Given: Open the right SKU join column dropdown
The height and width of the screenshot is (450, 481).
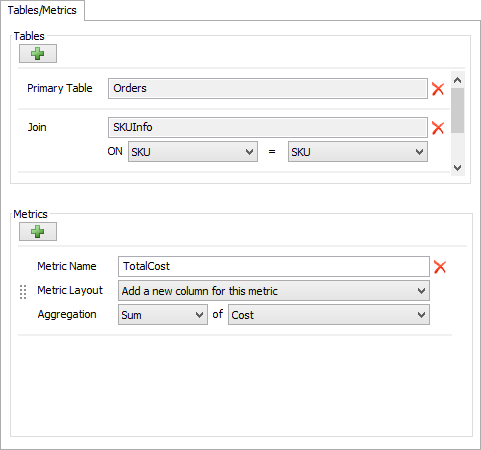Looking at the screenshot, I should (358, 152).
